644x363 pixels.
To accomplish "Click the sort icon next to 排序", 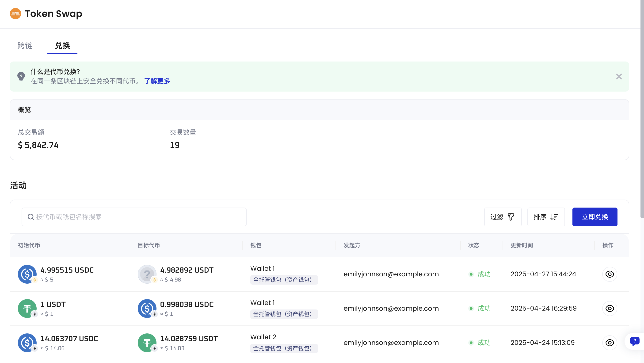I will click(554, 217).
